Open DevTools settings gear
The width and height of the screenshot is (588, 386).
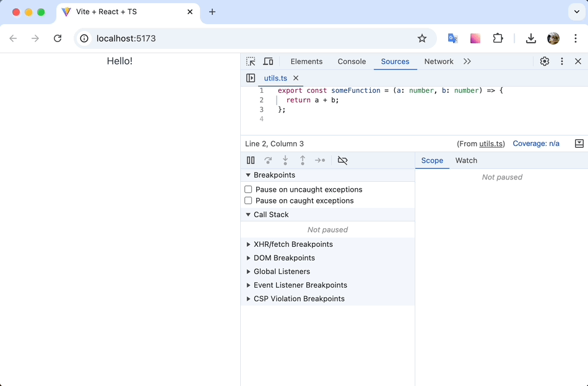[x=545, y=61]
